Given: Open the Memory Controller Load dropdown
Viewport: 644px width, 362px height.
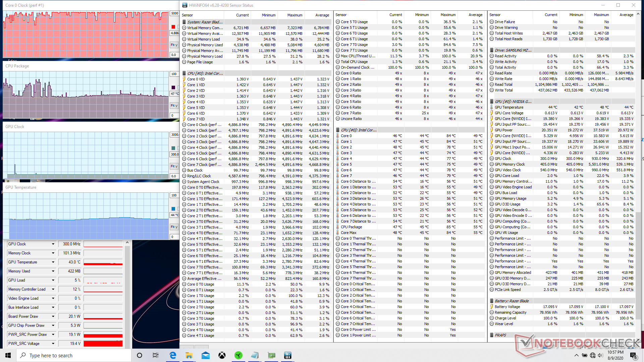Looking at the screenshot, I should (53, 289).
